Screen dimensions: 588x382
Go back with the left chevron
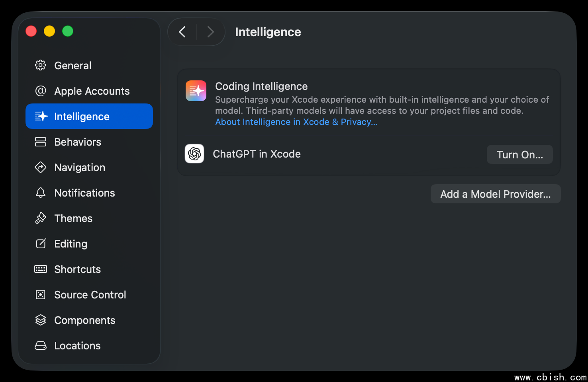click(182, 32)
